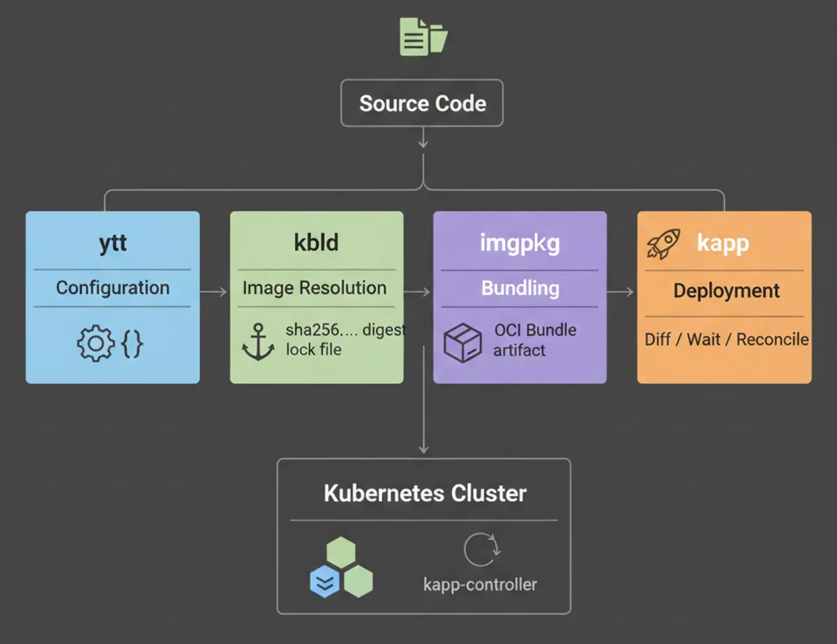Select the gear icon in the ytt box
The height and width of the screenshot is (644, 837).
pyautogui.click(x=94, y=342)
